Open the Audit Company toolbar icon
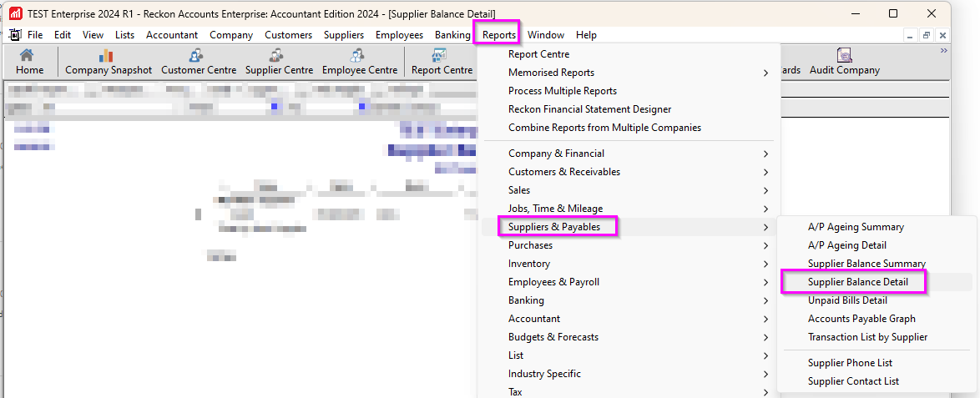This screenshot has width=980, height=398. point(845,62)
